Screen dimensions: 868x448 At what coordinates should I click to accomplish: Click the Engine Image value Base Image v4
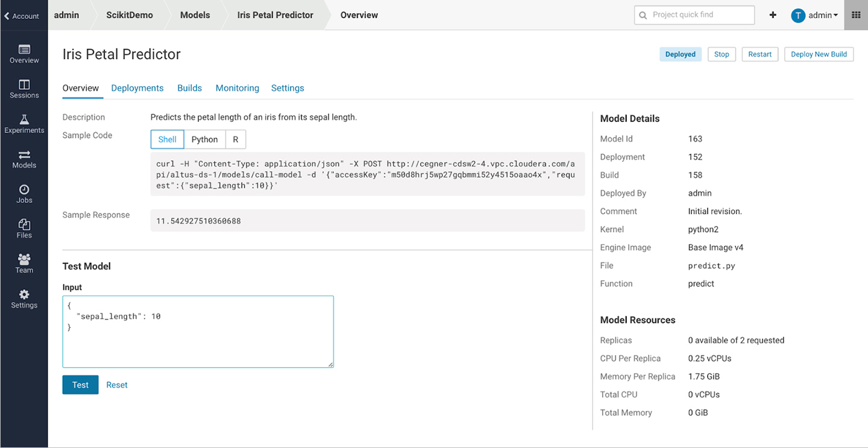pyautogui.click(x=716, y=247)
